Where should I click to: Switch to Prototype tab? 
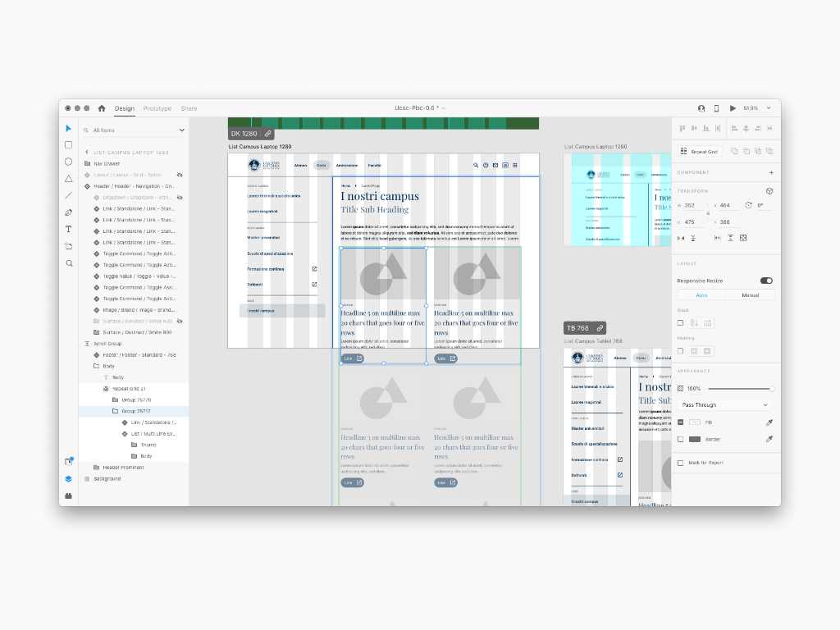[157, 109]
